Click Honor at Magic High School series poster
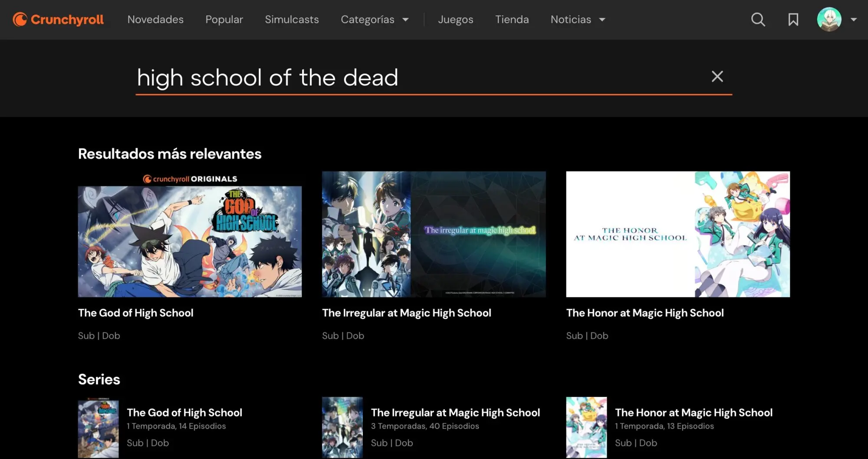Image resolution: width=868 pixels, height=459 pixels. [x=586, y=428]
